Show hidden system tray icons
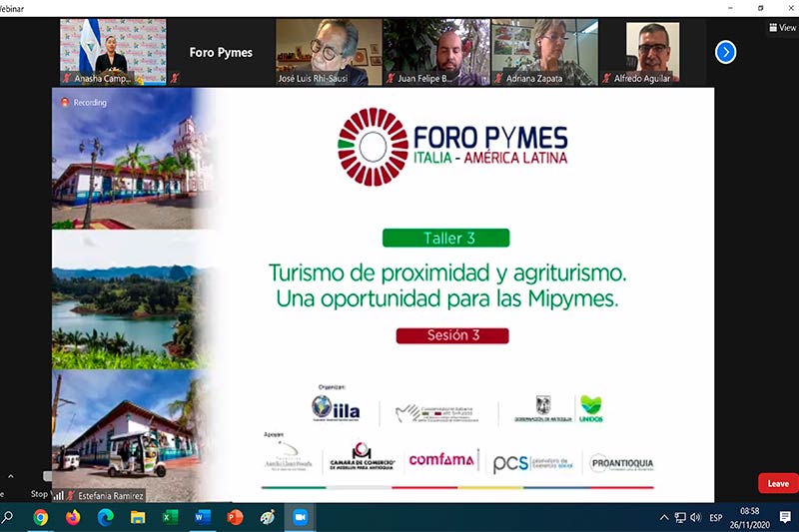 pyautogui.click(x=664, y=518)
